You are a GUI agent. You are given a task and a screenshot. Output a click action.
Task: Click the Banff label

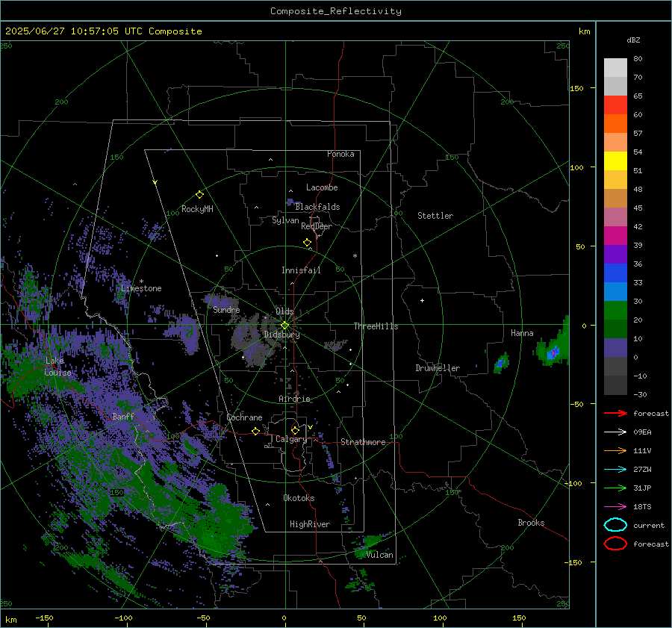click(x=123, y=416)
